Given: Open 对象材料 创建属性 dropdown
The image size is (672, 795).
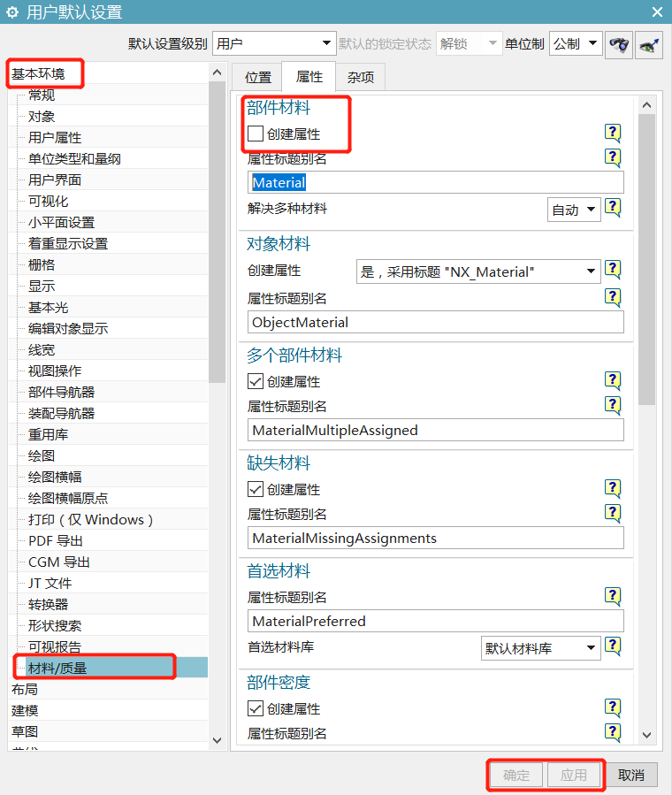Looking at the screenshot, I should [478, 271].
